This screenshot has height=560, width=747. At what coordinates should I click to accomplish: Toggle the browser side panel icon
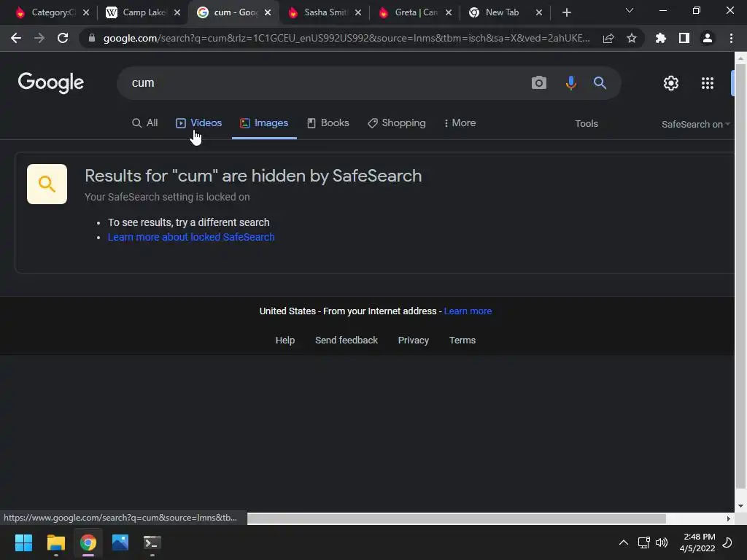tap(684, 38)
